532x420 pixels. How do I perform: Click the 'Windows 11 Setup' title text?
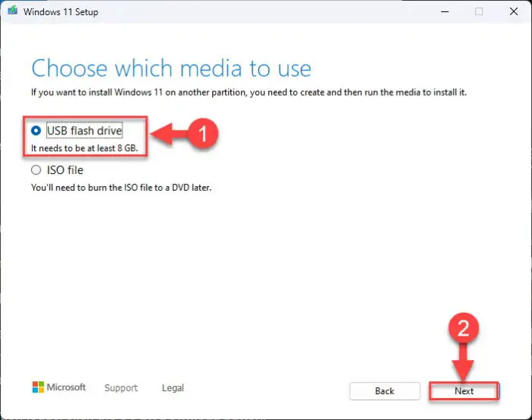(61, 12)
